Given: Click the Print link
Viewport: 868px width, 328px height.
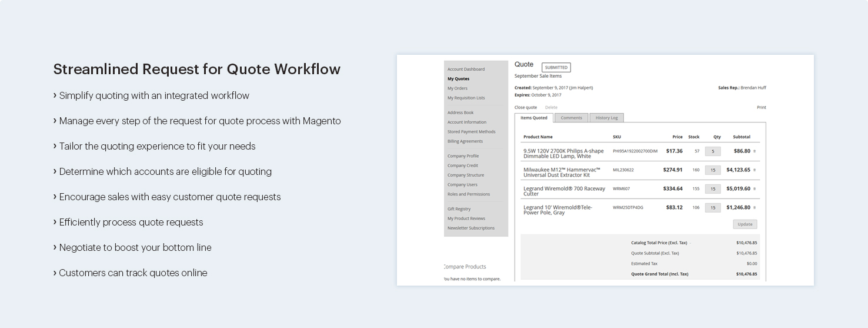Looking at the screenshot, I should tap(761, 107).
